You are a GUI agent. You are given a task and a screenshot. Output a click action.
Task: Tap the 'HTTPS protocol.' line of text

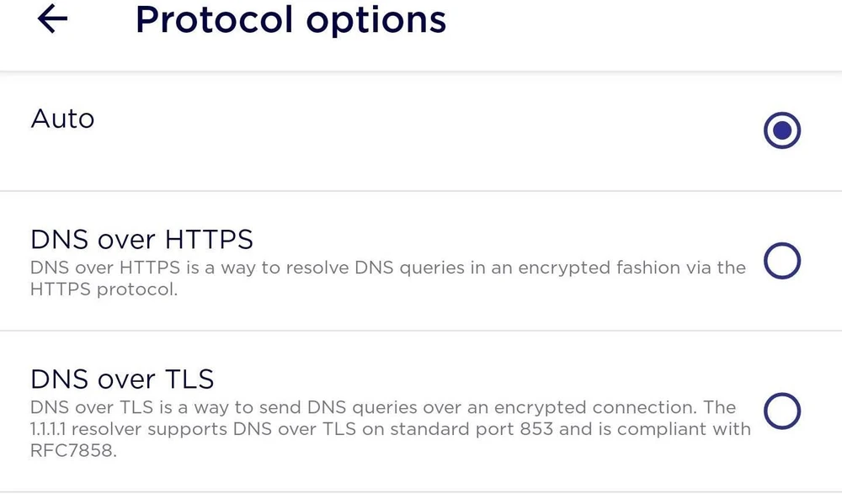(x=104, y=291)
